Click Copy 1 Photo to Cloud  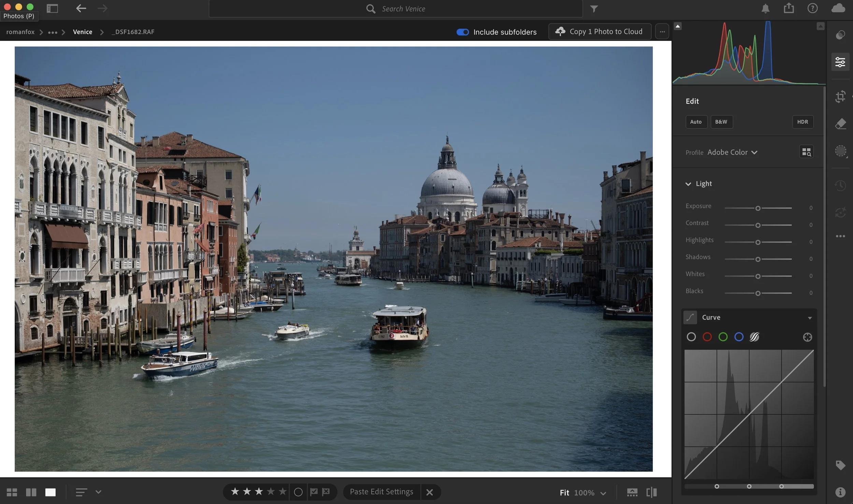(600, 32)
